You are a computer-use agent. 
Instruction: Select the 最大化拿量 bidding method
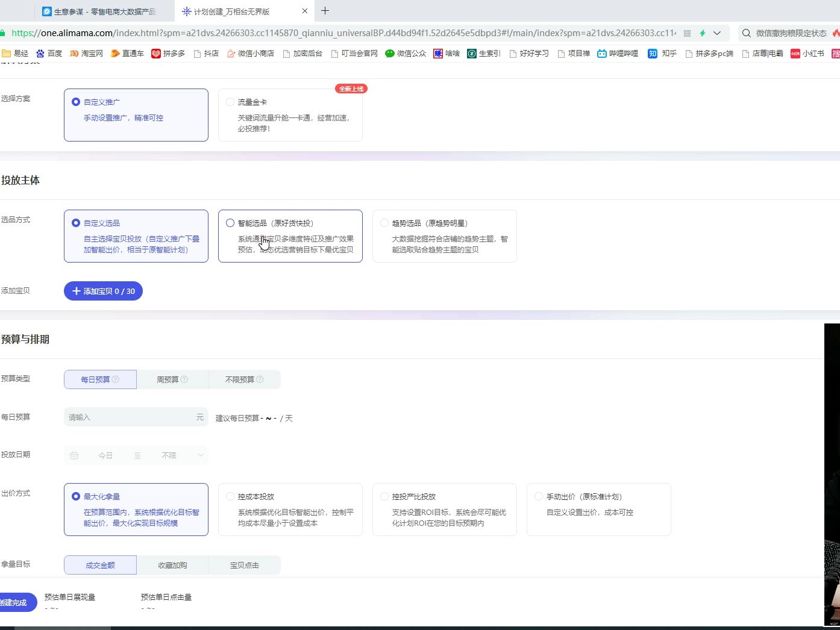[136, 510]
